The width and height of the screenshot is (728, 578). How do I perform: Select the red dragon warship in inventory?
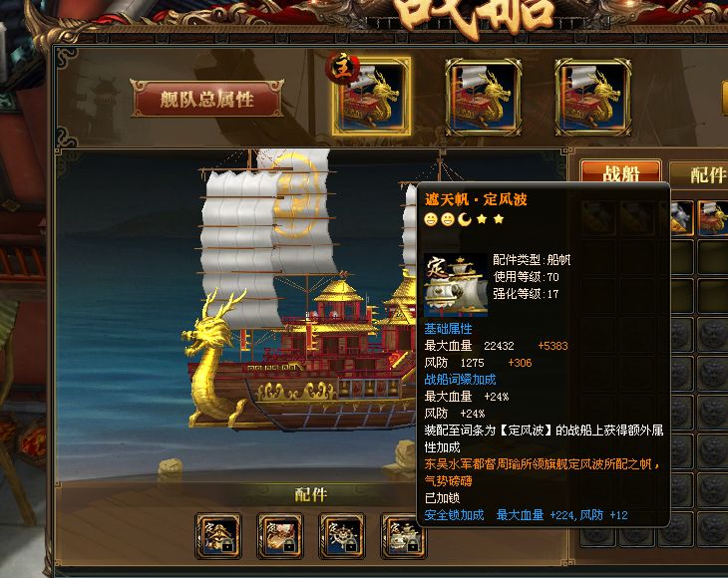(713, 217)
